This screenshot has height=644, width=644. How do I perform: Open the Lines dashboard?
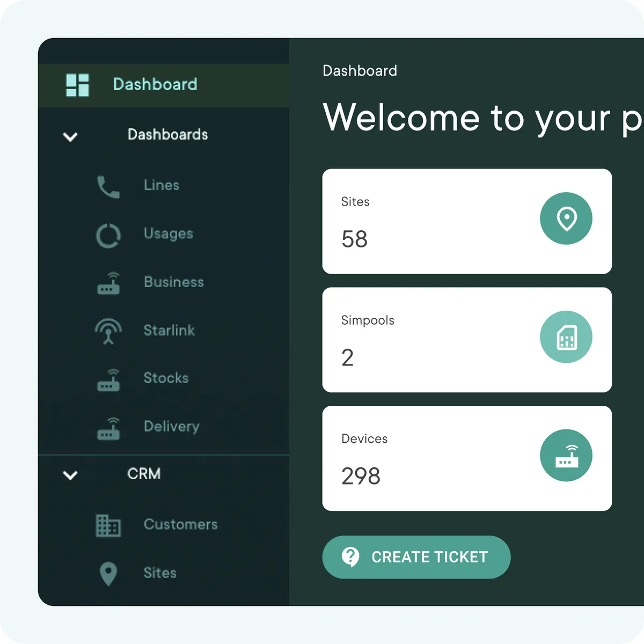tap(162, 185)
